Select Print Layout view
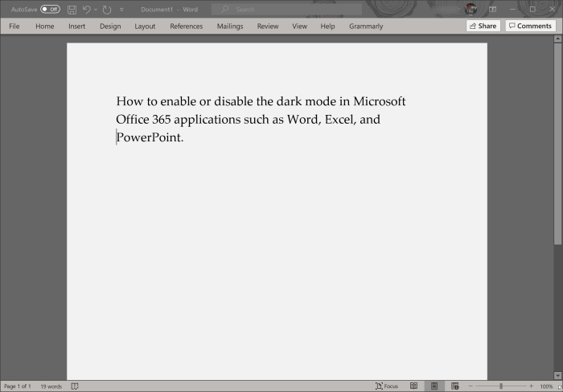 [x=434, y=386]
